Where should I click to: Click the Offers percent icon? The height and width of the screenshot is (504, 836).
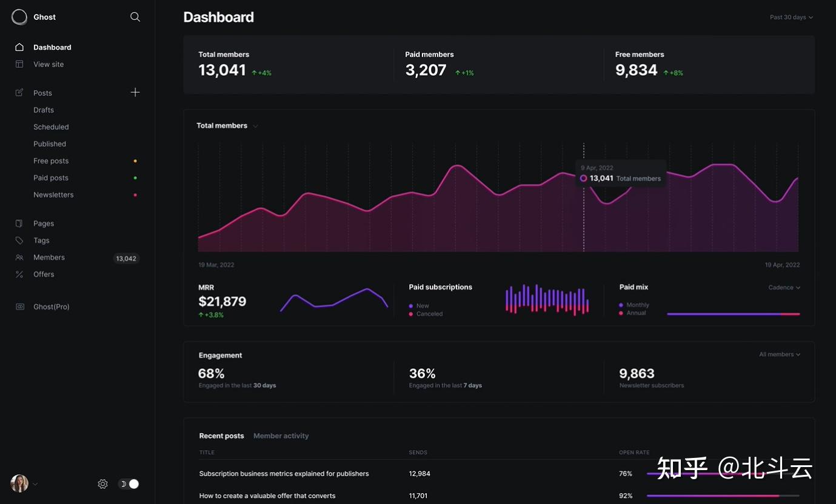(19, 274)
